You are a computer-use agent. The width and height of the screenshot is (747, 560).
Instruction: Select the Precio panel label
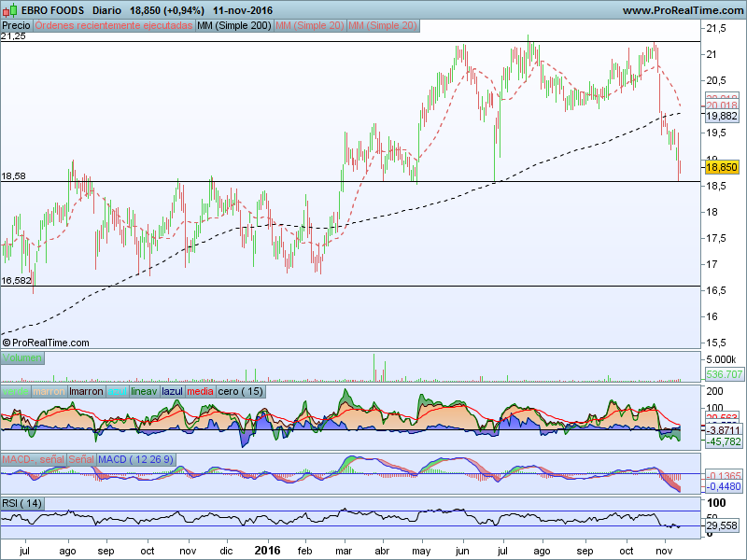point(16,25)
